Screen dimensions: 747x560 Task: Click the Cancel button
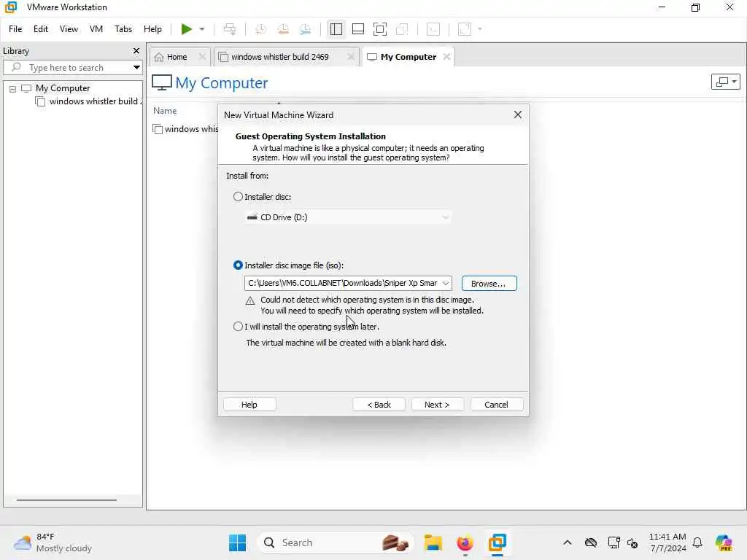point(496,405)
